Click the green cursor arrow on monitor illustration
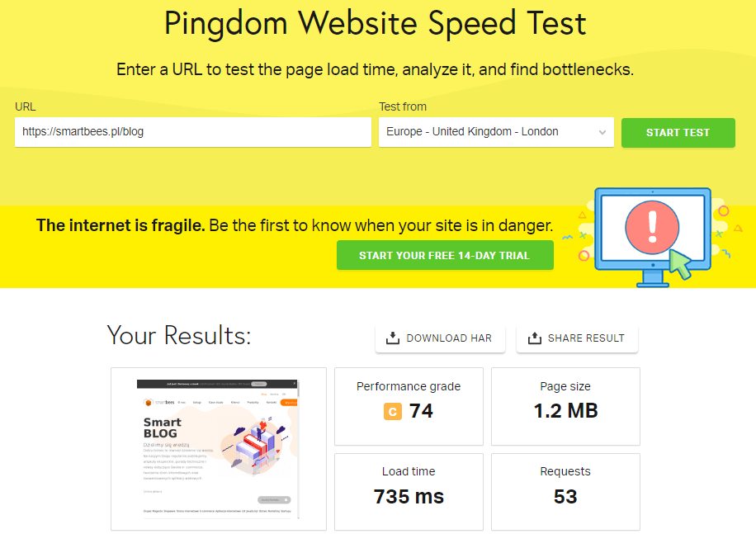The width and height of the screenshot is (756, 534). click(x=680, y=265)
